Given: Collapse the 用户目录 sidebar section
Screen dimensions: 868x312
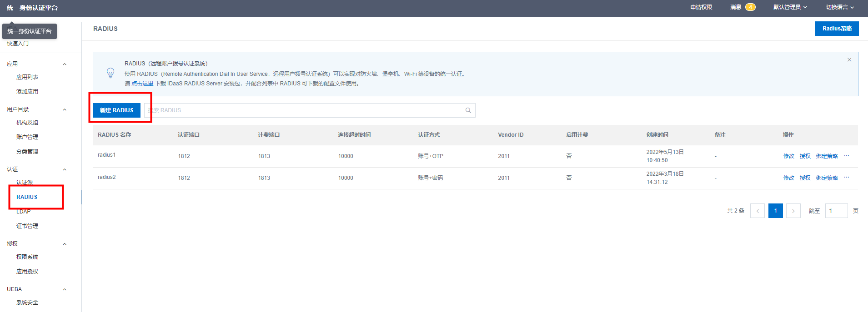Looking at the screenshot, I should point(65,109).
